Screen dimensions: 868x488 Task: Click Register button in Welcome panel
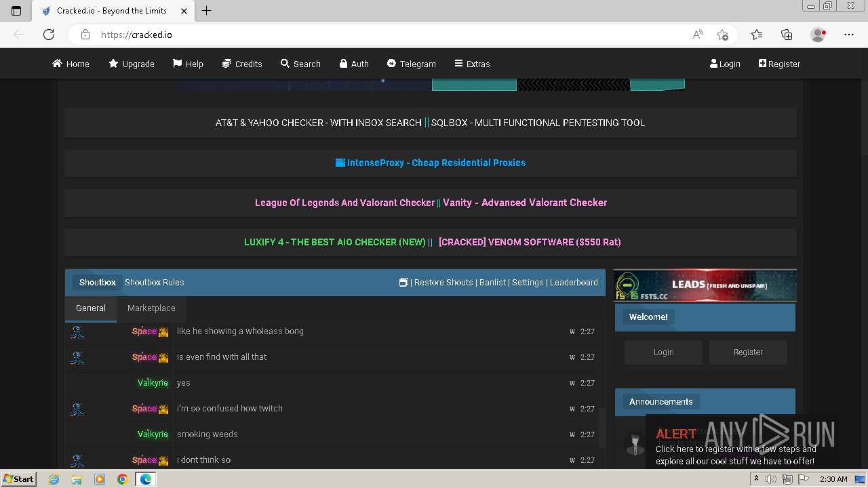[748, 352]
